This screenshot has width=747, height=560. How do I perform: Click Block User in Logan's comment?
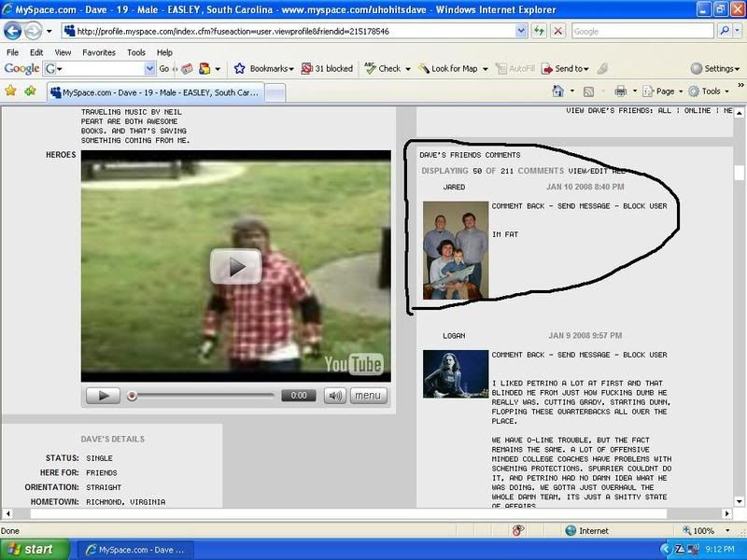(645, 355)
